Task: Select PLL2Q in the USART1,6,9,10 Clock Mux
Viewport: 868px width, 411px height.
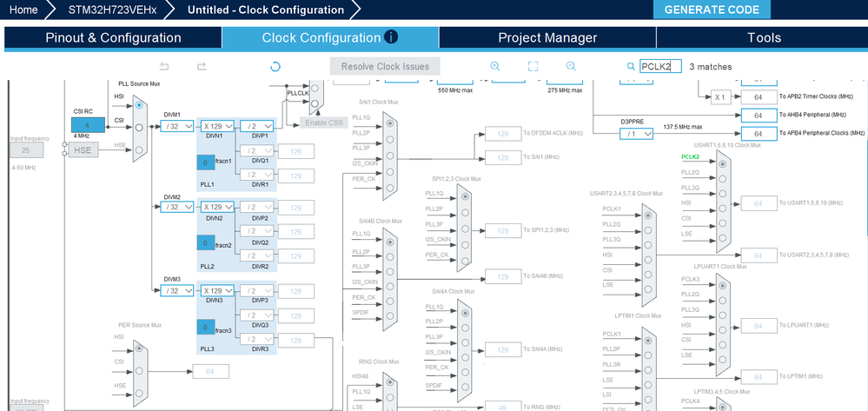Action: click(x=722, y=178)
